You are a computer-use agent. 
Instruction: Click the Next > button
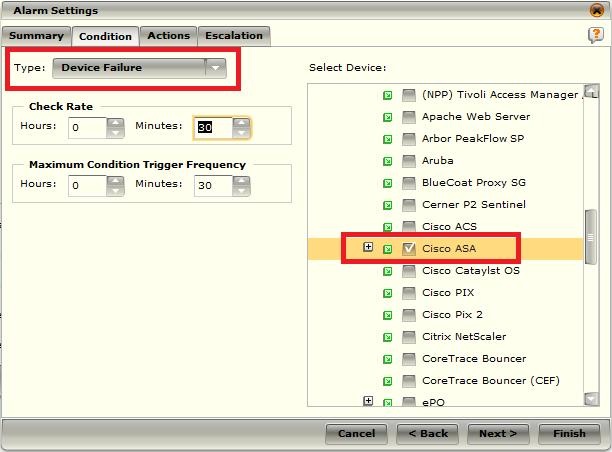(498, 434)
